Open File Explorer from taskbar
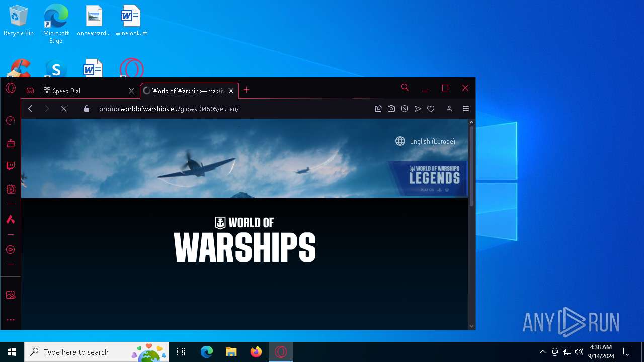The height and width of the screenshot is (362, 644). pos(231,352)
